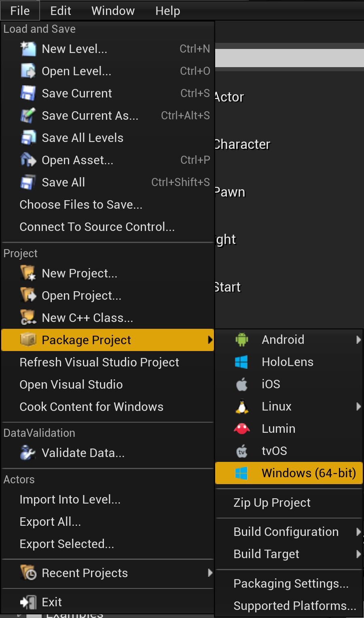This screenshot has width=364, height=618.
Task: Click the Exit door icon
Action: 28,601
